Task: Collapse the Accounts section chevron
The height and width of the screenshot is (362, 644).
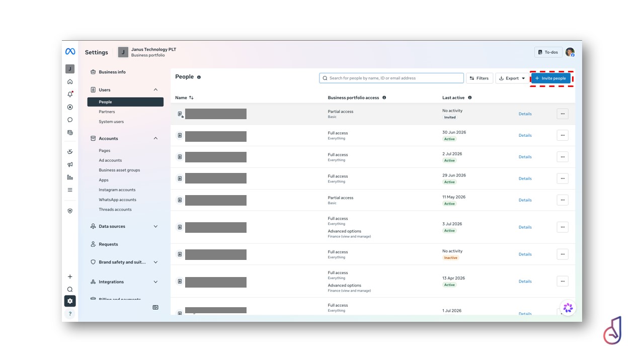Action: click(155, 138)
